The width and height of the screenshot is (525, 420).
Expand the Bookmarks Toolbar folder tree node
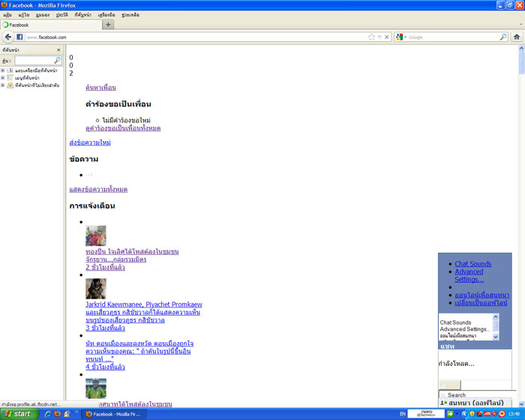point(3,70)
